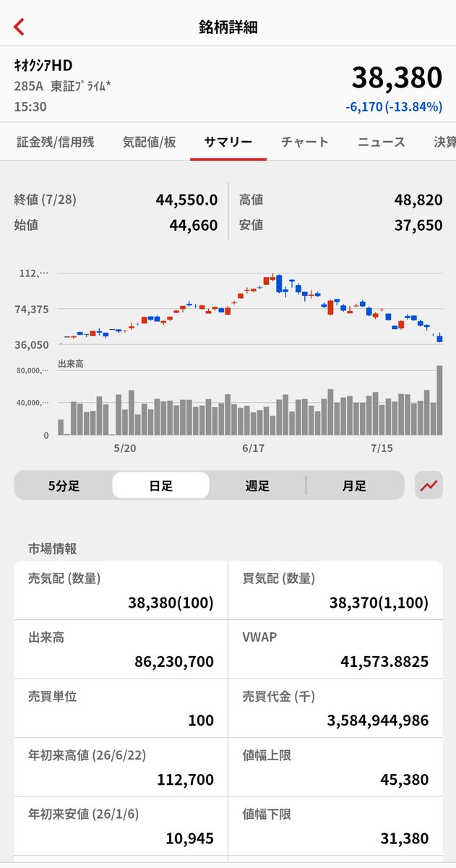Viewport: 456px width, 868px height.
Task: Tap the 売買代金 value 3,584,944,986
Action: (x=379, y=720)
